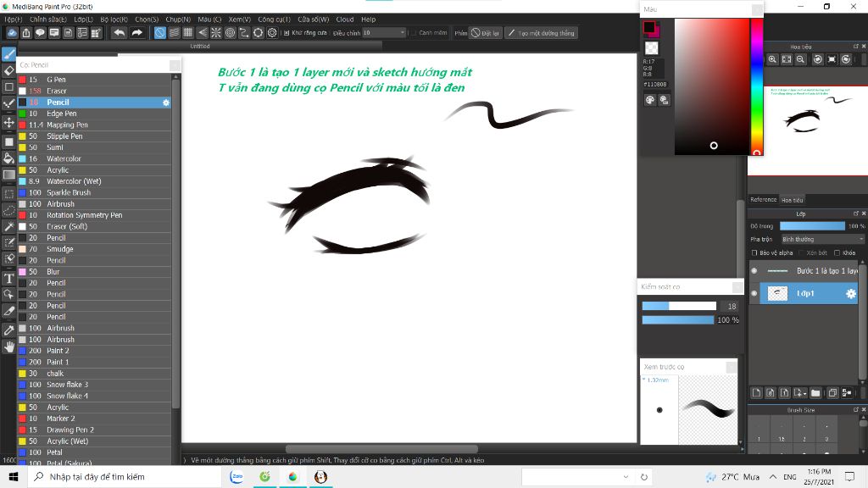
Task: Click the hue spectrum bar in Màu panel
Action: click(757, 86)
